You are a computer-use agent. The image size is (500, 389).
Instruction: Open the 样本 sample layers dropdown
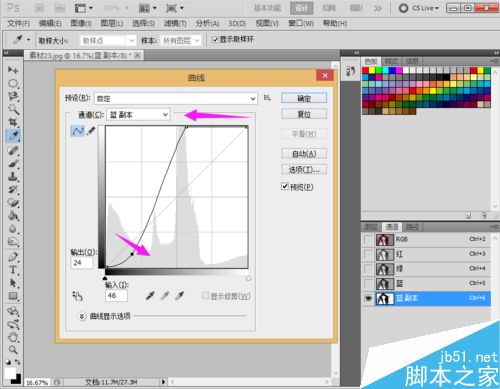point(181,41)
